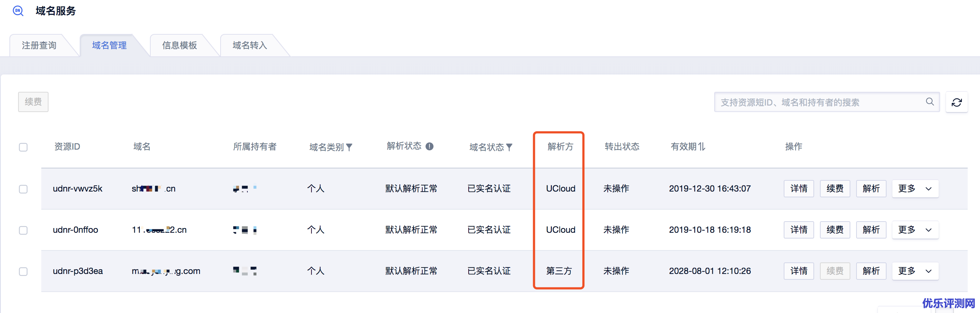Go to the 域名转入 tab
The height and width of the screenshot is (313, 980).
click(x=250, y=46)
